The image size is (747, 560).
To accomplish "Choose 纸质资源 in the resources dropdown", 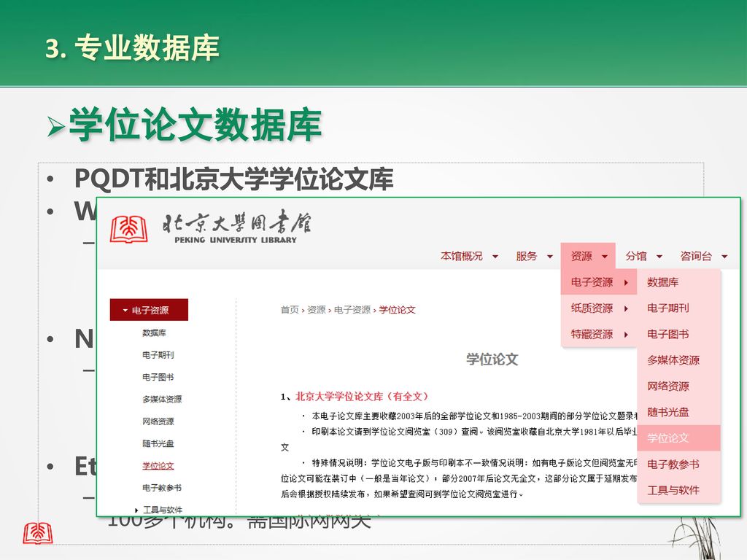I will coord(599,308).
